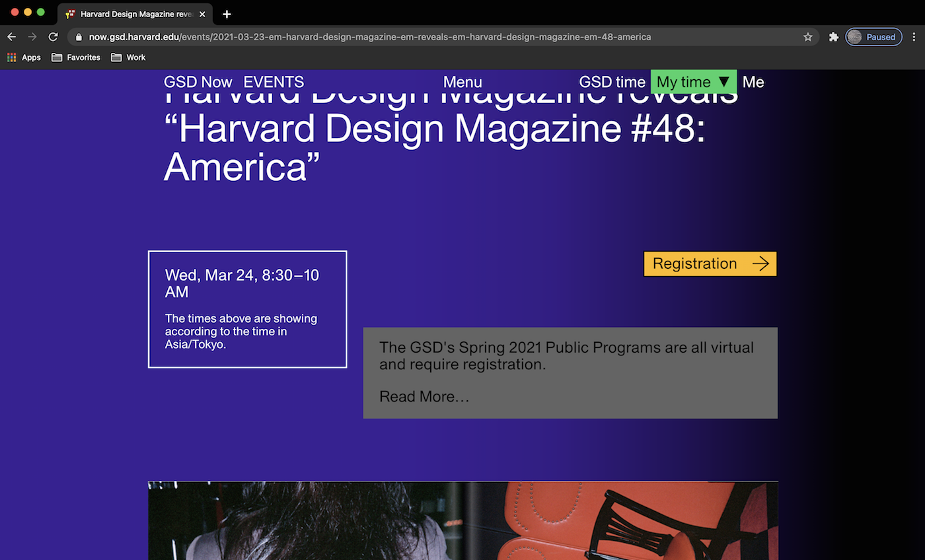
Task: Bookmark page with the star icon
Action: tap(807, 37)
